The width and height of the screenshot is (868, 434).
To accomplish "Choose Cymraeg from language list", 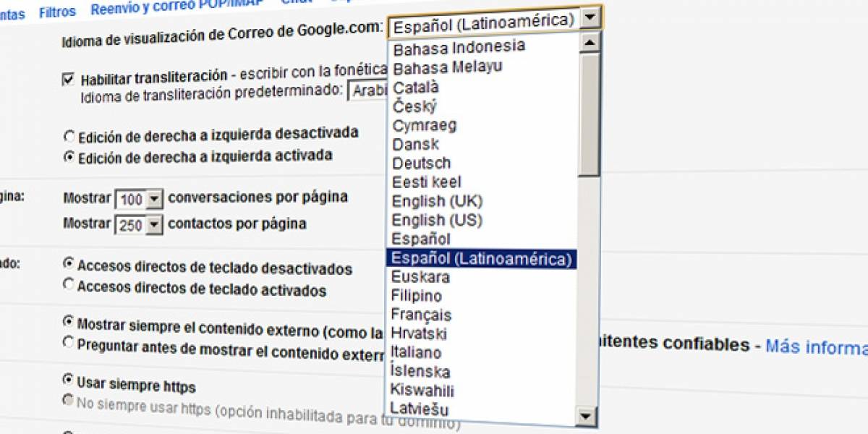I will [x=425, y=125].
